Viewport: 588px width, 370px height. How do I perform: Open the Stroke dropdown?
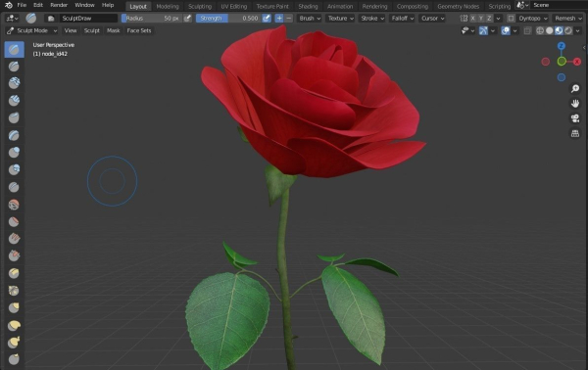(372, 19)
